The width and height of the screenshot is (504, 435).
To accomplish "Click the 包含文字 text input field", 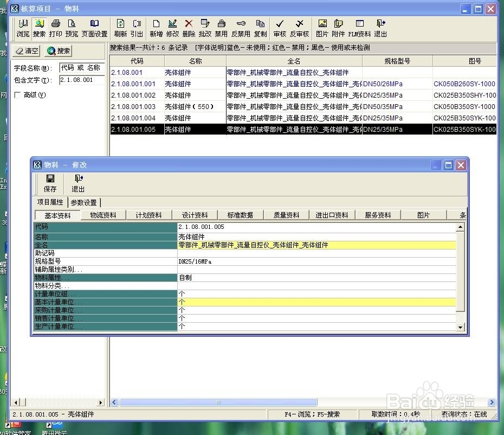I will tap(82, 80).
